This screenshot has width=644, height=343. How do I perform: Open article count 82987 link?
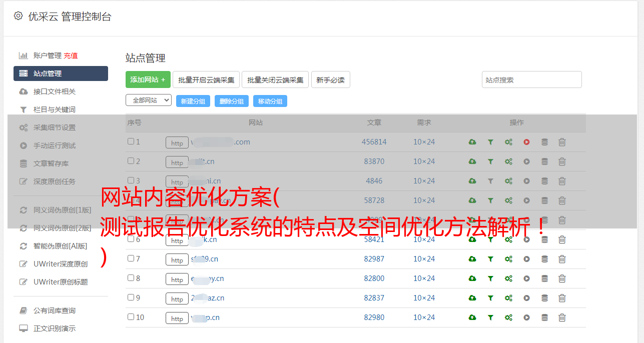click(374, 259)
